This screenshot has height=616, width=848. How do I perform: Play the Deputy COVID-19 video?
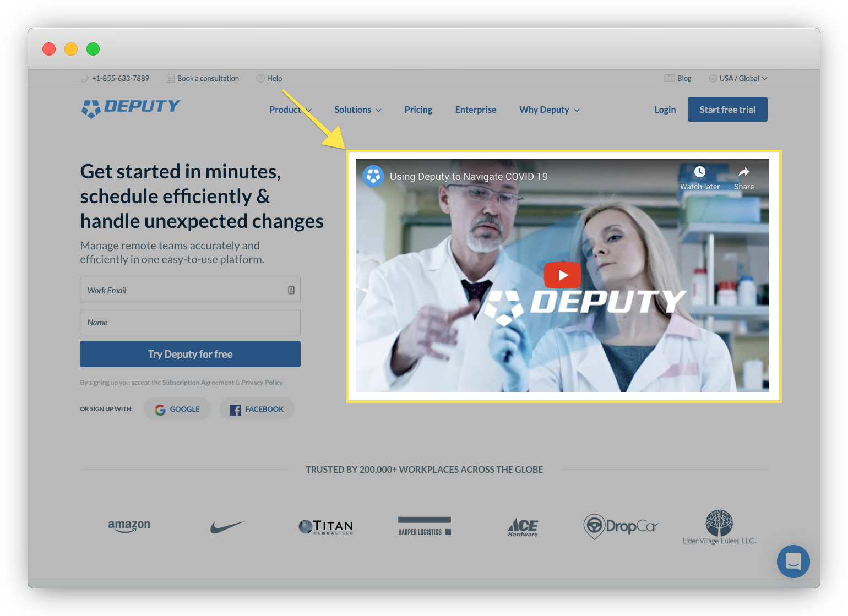point(562,275)
